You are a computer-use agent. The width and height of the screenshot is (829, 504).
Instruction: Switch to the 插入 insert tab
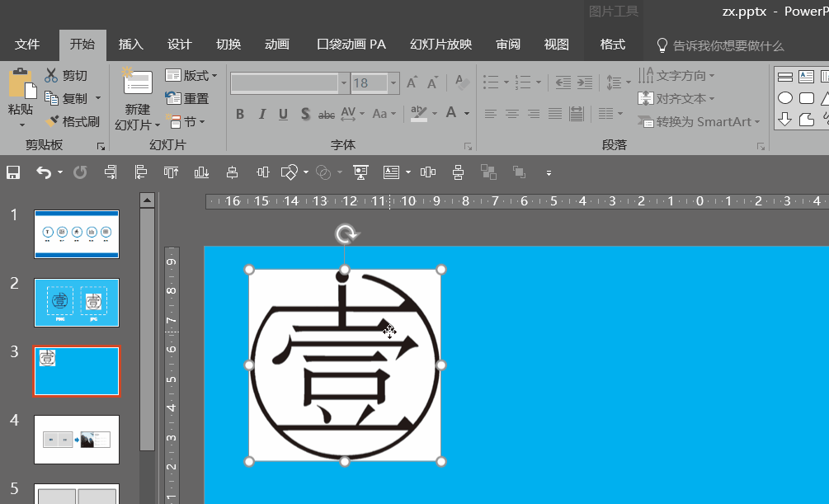(130, 45)
